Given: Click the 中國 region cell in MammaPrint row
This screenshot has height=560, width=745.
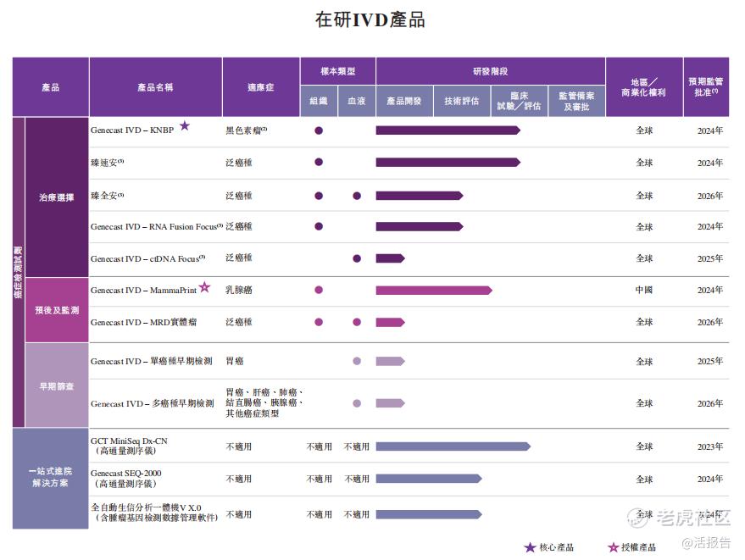Looking at the screenshot, I should [644, 290].
